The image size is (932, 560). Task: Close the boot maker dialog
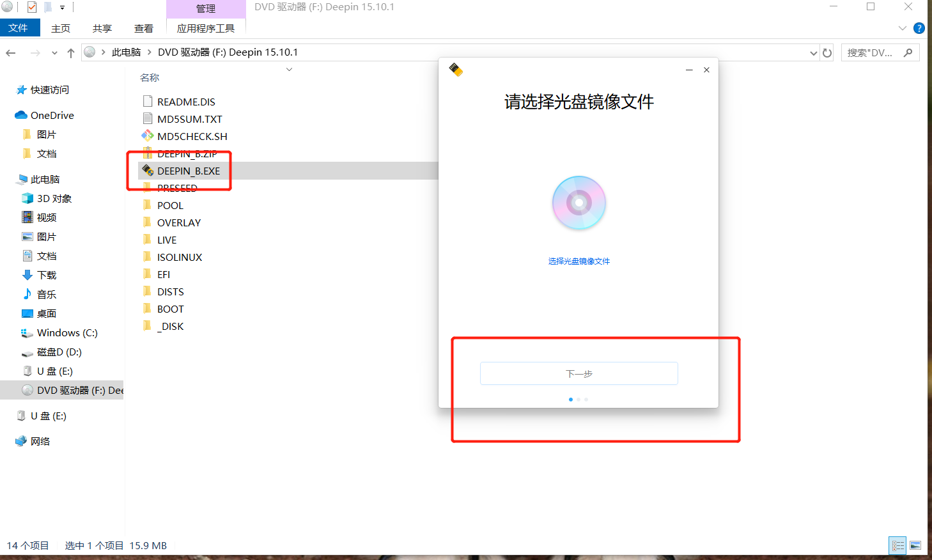pos(706,70)
